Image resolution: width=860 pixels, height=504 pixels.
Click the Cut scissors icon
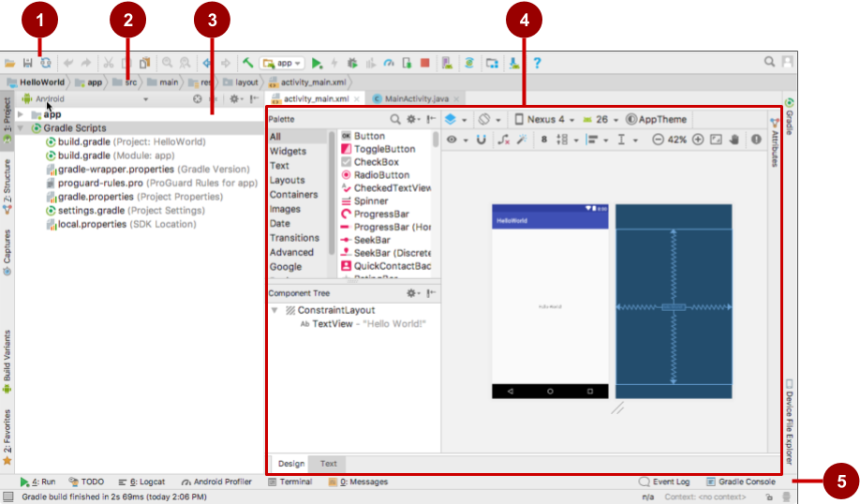pos(109,63)
